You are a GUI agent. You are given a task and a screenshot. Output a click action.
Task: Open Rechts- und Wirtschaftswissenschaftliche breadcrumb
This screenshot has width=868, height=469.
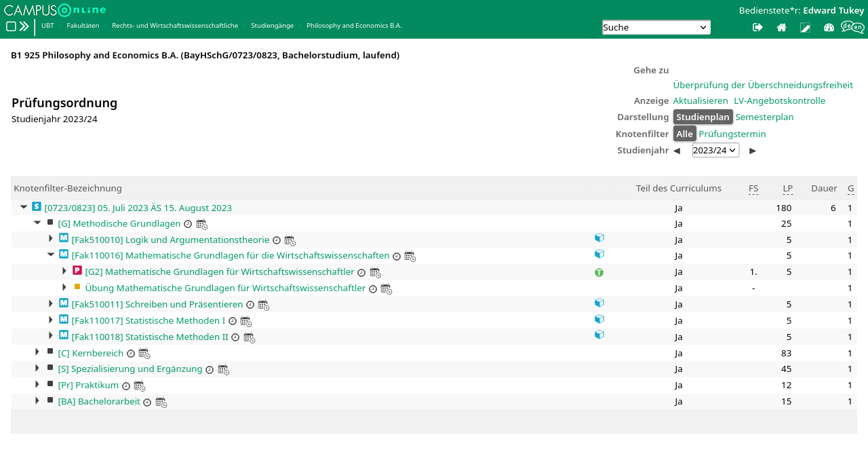click(175, 26)
